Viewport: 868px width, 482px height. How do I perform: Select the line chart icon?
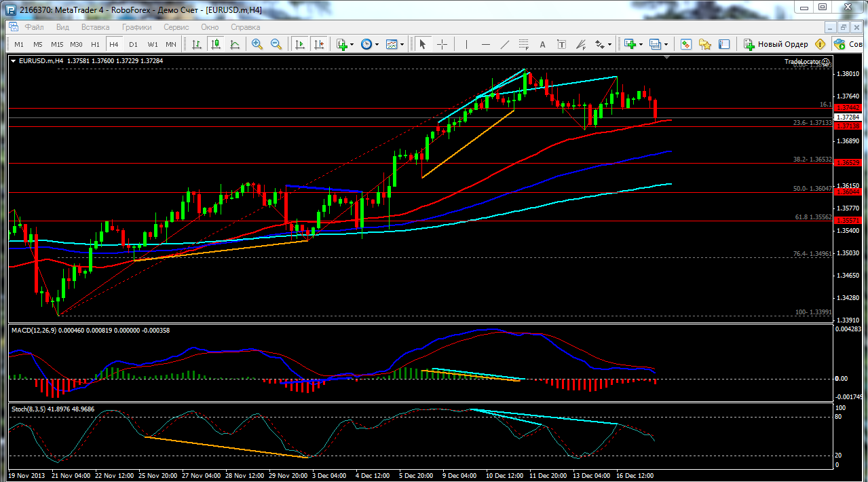(x=235, y=44)
